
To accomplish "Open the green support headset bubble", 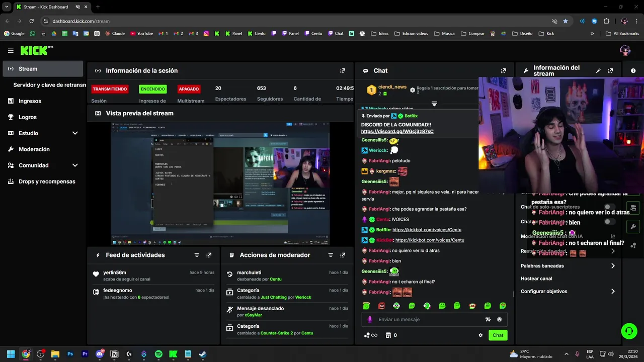I will pos(629,331).
